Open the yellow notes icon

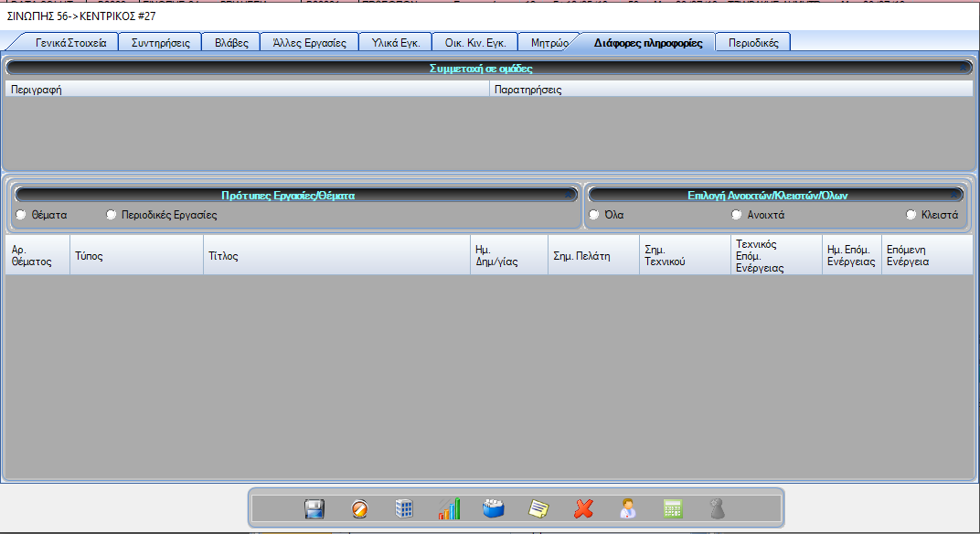pyautogui.click(x=538, y=509)
